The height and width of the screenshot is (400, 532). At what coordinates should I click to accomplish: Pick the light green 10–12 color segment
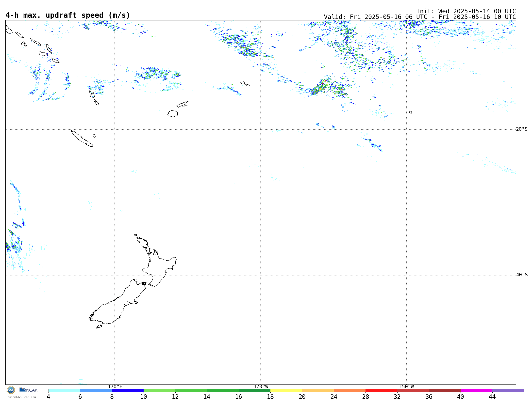coord(160,390)
